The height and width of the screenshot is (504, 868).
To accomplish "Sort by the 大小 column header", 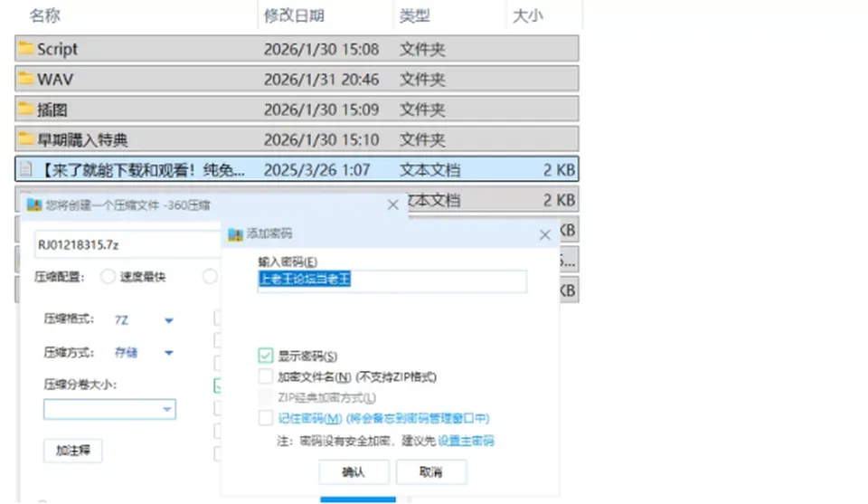I will coord(527,15).
